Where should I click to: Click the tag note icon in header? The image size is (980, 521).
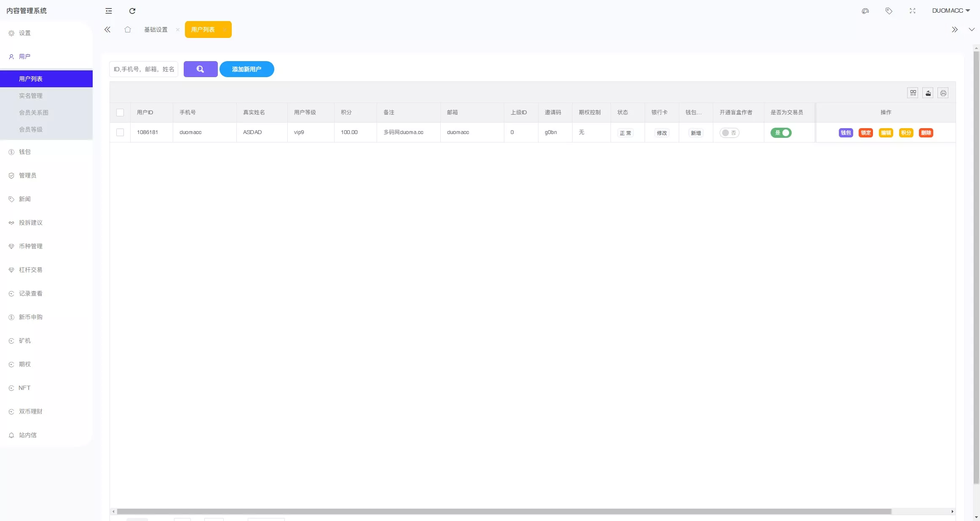[889, 11]
